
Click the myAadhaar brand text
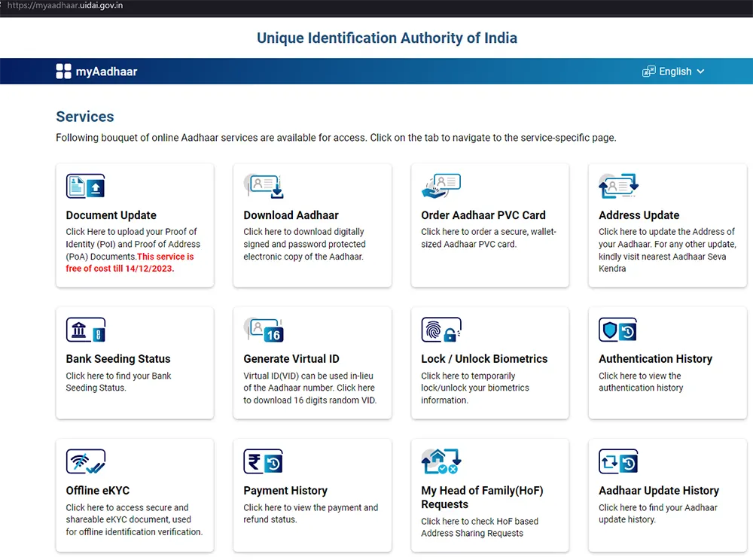(x=106, y=72)
